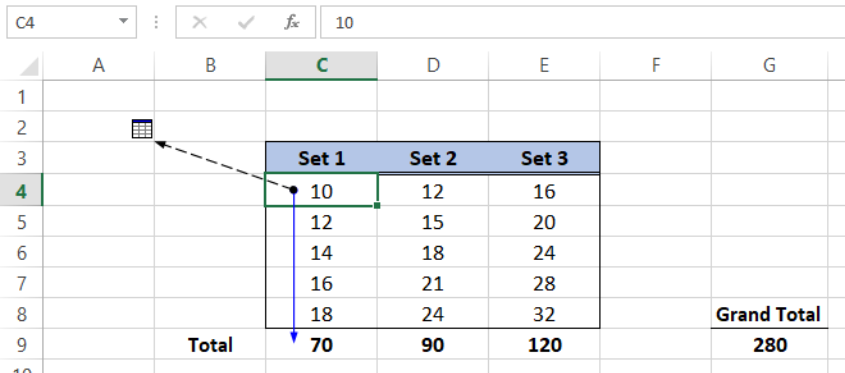Image resolution: width=845 pixels, height=373 pixels.
Task: Open the Name Box dropdown arrow
Action: pos(123,22)
